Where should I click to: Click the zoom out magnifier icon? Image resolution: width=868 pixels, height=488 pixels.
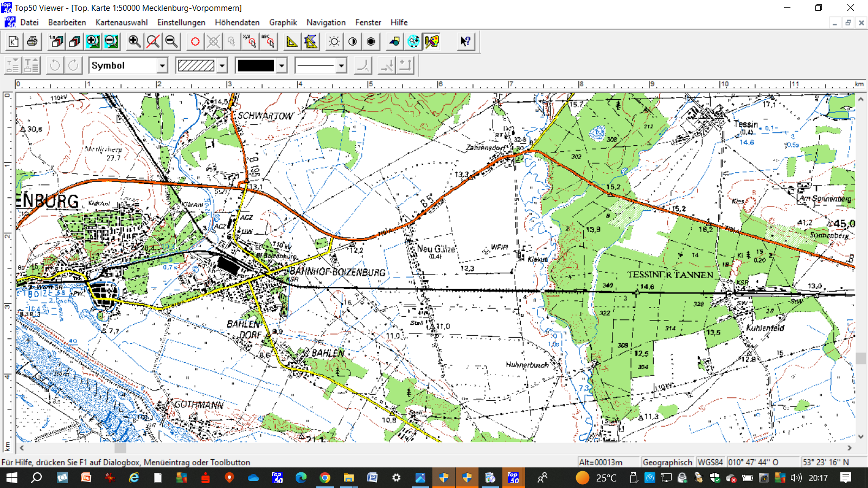(171, 42)
